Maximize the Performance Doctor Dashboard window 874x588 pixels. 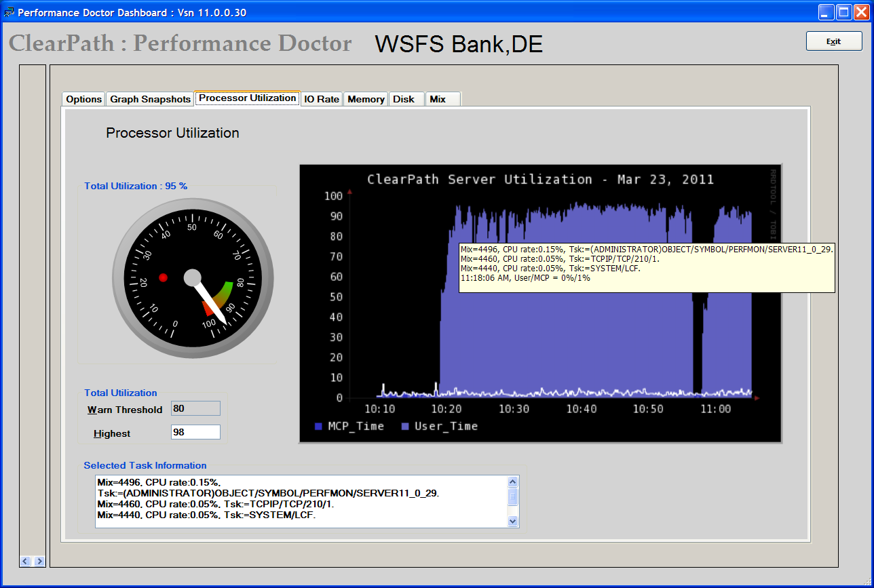[x=844, y=12]
